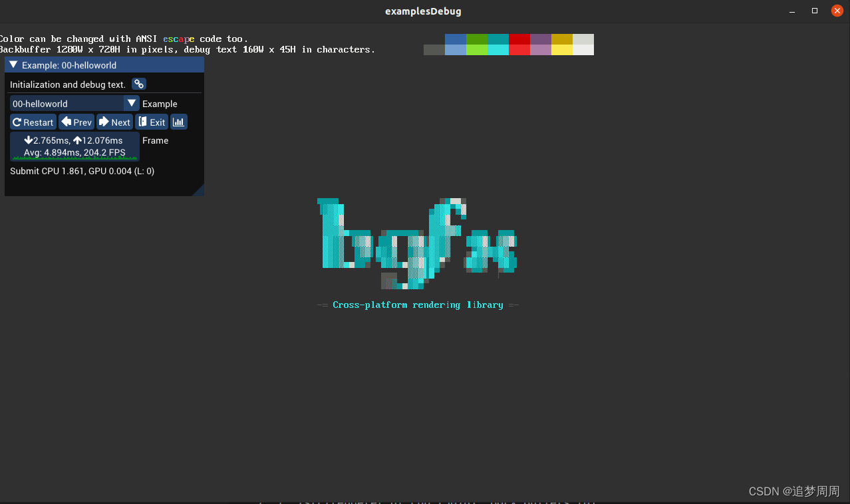Screen dimensions: 850x504
Task: Collapse the Example: 00-helloworld panel triangle
Action: [13, 65]
